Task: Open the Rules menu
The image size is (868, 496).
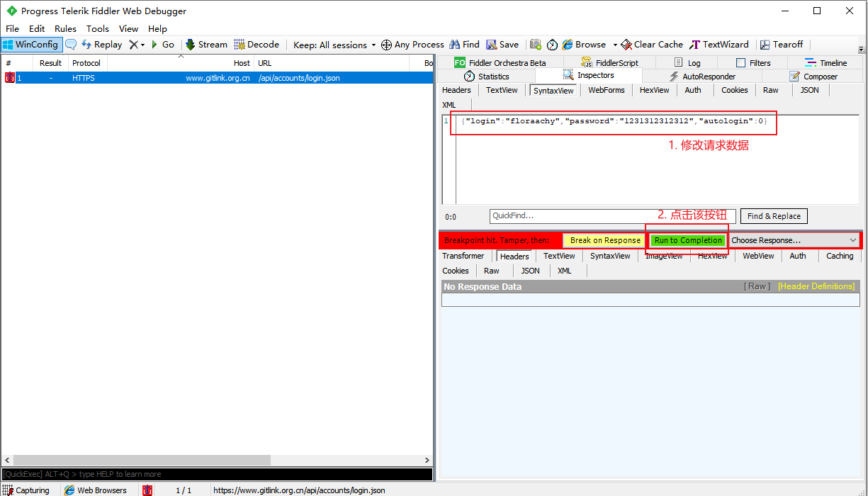Action: 65,28
